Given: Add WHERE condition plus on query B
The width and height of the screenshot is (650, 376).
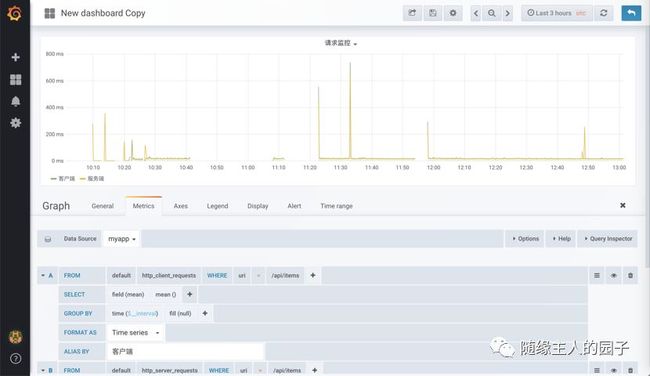Looking at the screenshot, I should 315,370.
